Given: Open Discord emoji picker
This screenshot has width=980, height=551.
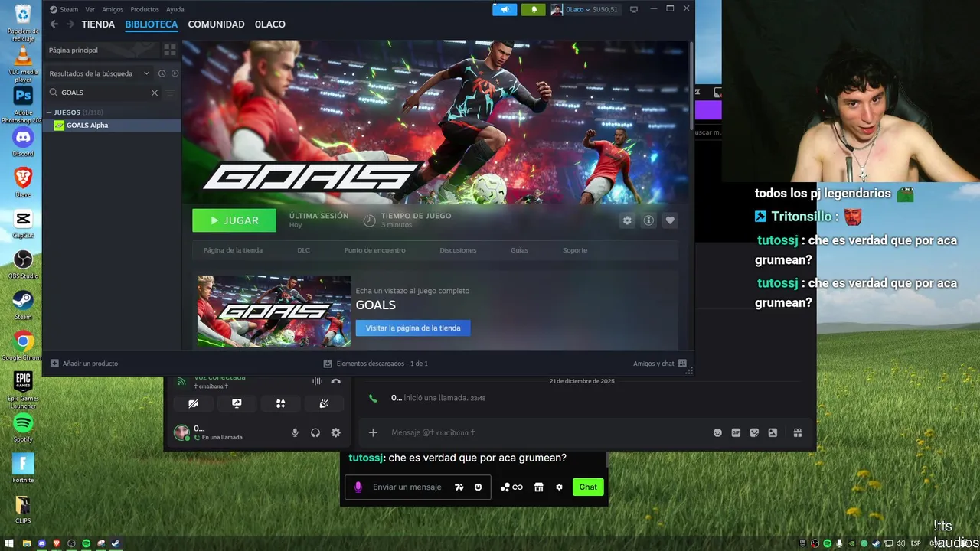Looking at the screenshot, I should pos(717,432).
